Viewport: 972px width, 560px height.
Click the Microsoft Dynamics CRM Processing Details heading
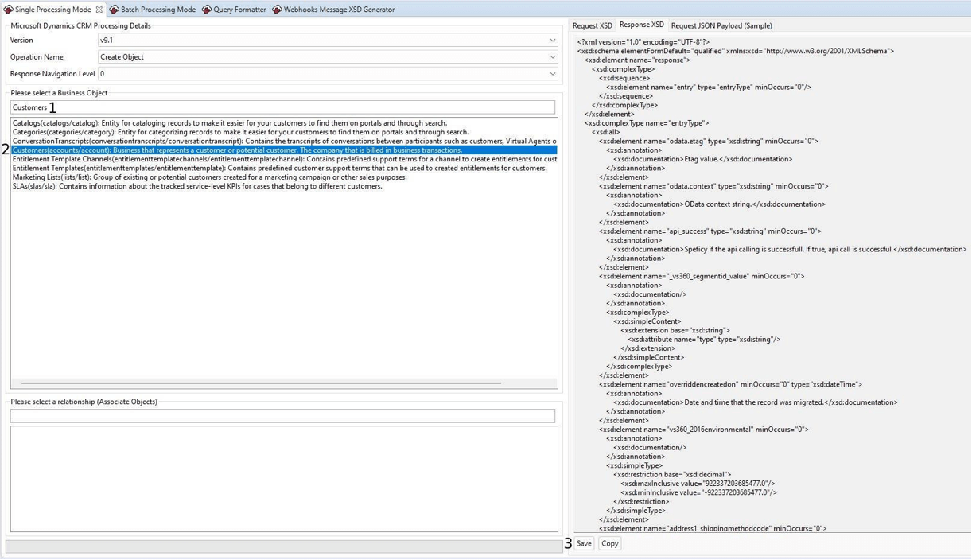[x=80, y=25]
